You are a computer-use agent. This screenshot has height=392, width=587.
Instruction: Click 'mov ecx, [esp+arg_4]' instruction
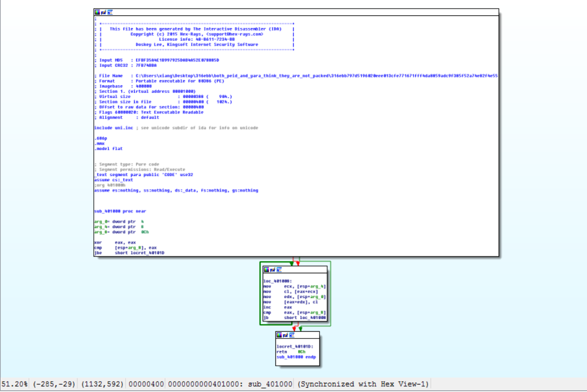click(x=294, y=286)
